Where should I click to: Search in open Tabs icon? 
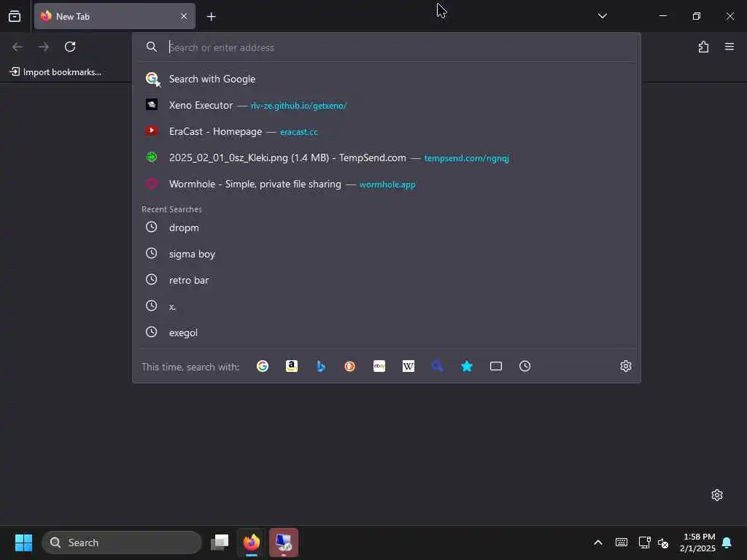coord(496,366)
